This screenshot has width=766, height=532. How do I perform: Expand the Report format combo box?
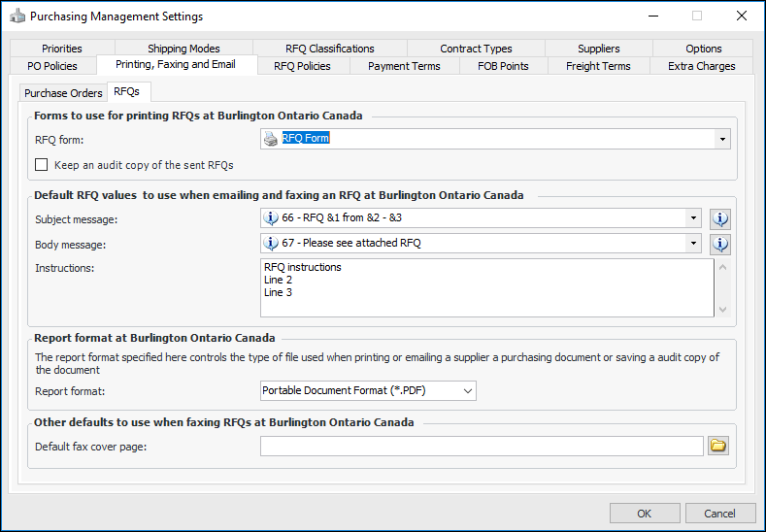[x=468, y=390]
